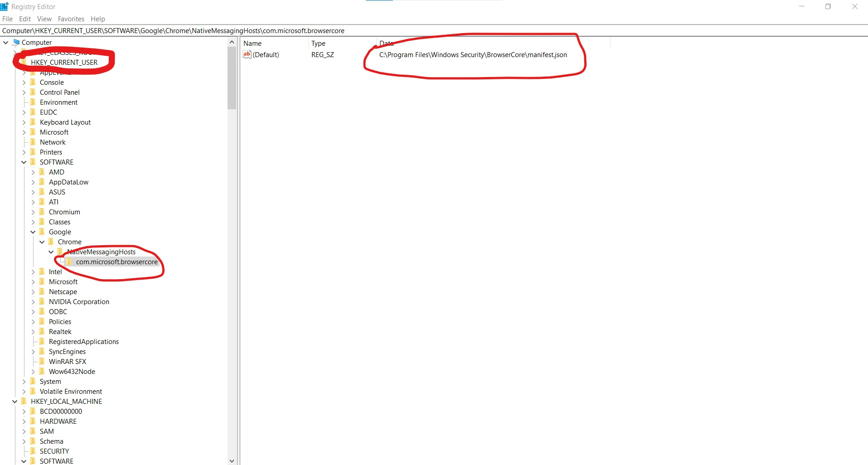The height and width of the screenshot is (465, 868).
Task: Select the RegisteredApplications key
Action: [x=84, y=342]
